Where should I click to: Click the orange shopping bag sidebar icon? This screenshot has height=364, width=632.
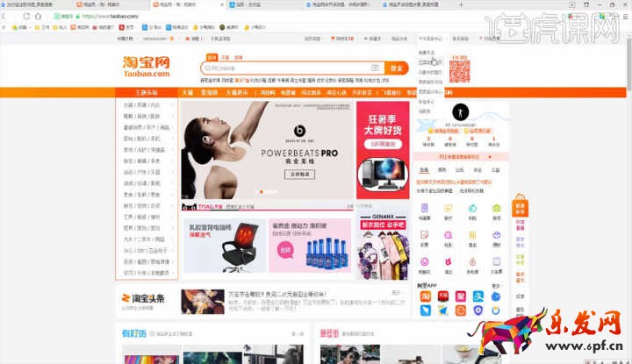click(x=521, y=208)
